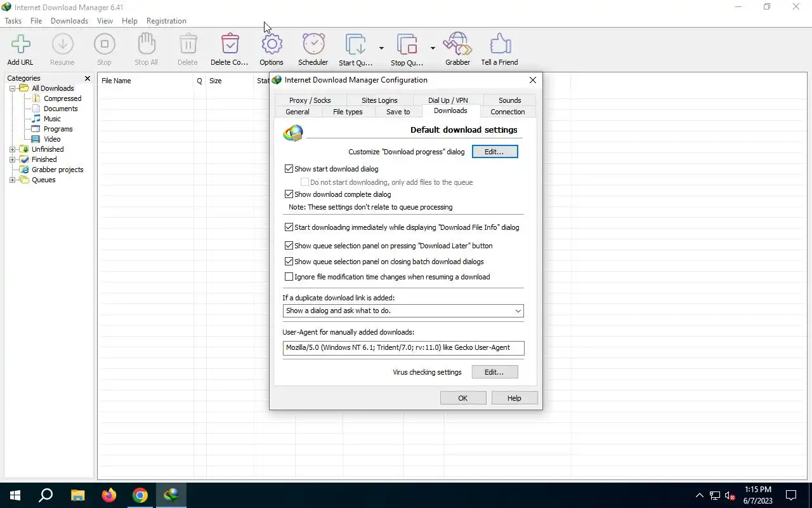Toggle queue panel on closing batch dialogs
Viewport: 812px width, 508px height.
pos(289,262)
